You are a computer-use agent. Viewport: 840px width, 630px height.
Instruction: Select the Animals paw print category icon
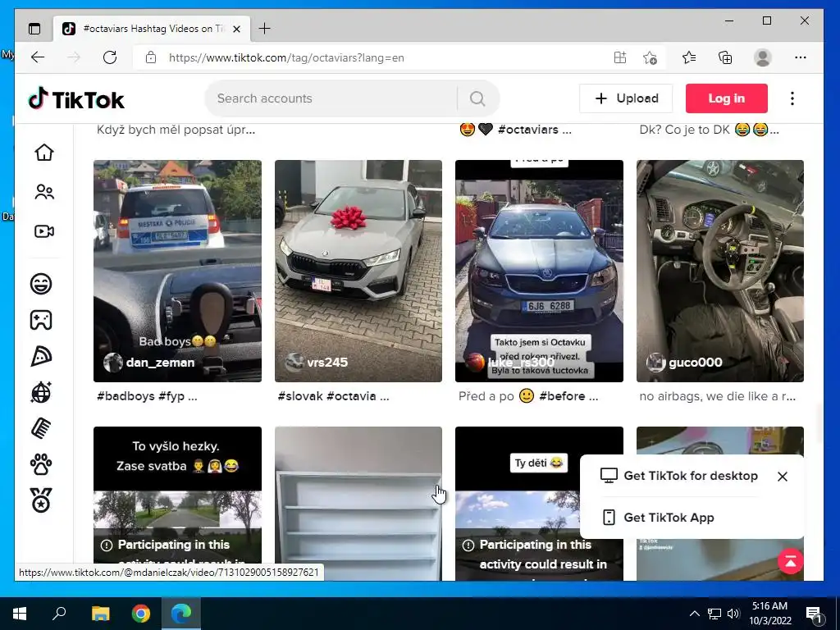(x=41, y=464)
